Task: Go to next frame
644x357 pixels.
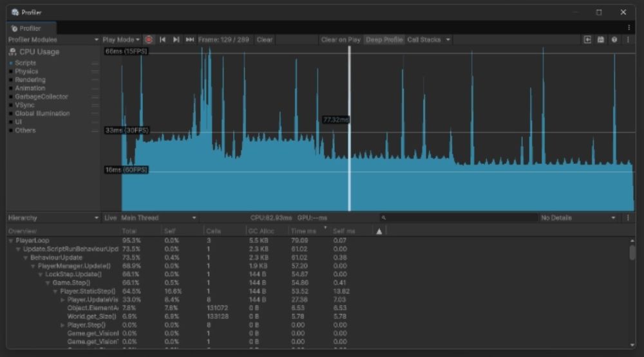Action: click(176, 40)
